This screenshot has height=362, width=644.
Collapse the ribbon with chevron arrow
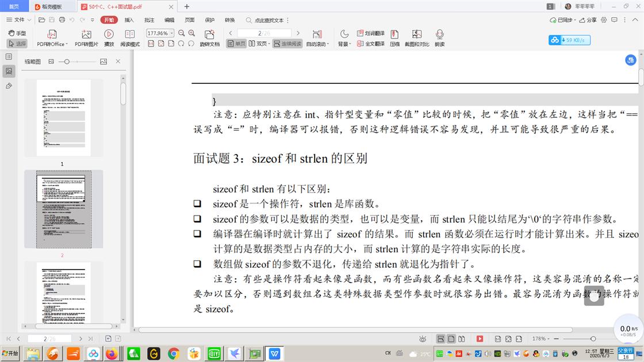click(x=635, y=20)
